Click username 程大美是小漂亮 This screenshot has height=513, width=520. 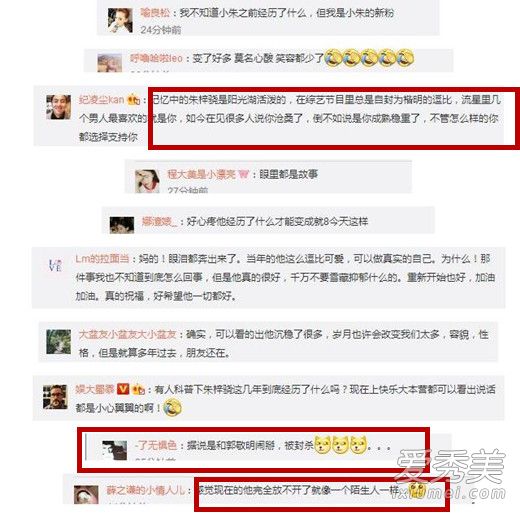(x=201, y=174)
